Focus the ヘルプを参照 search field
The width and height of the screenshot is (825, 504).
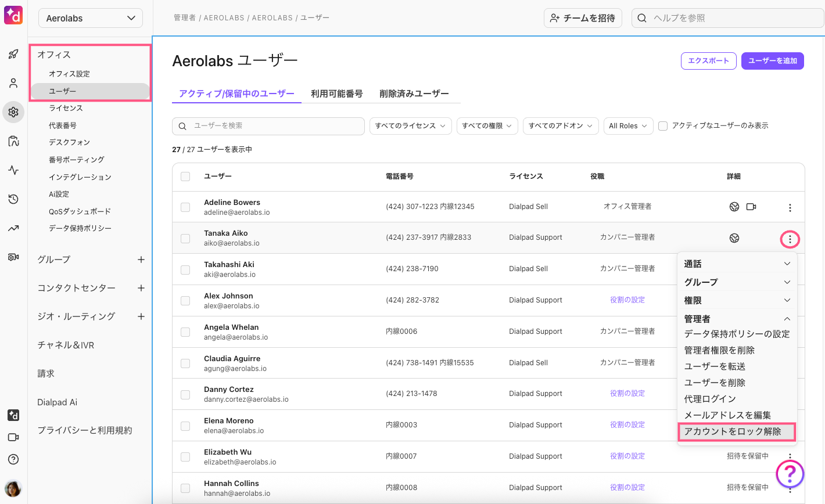tap(727, 18)
